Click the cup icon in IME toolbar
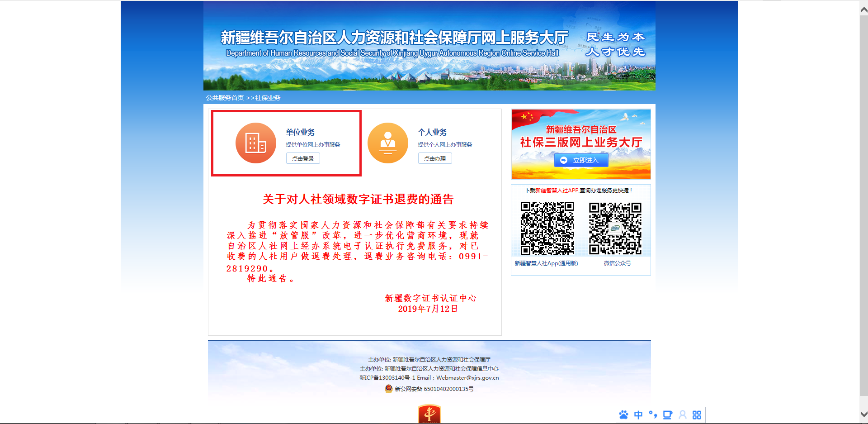The width and height of the screenshot is (868, 424). point(667,415)
